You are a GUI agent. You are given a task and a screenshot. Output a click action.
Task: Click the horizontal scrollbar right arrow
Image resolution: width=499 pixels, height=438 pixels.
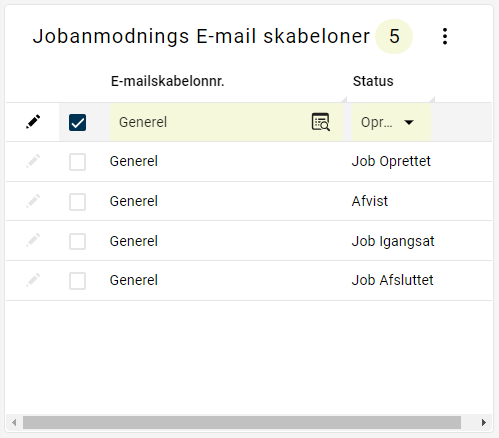click(484, 423)
